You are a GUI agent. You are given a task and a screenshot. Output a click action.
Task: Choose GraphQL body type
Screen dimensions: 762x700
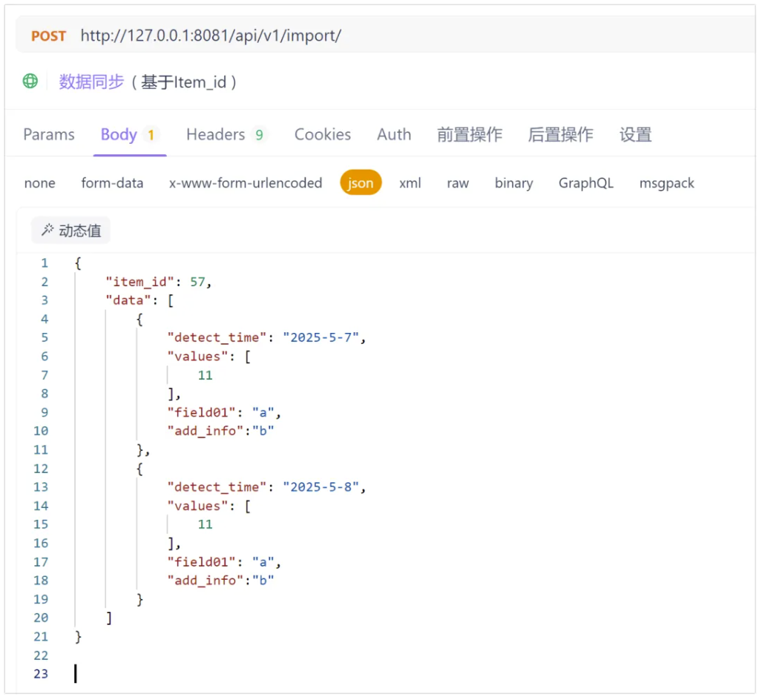pyautogui.click(x=585, y=183)
